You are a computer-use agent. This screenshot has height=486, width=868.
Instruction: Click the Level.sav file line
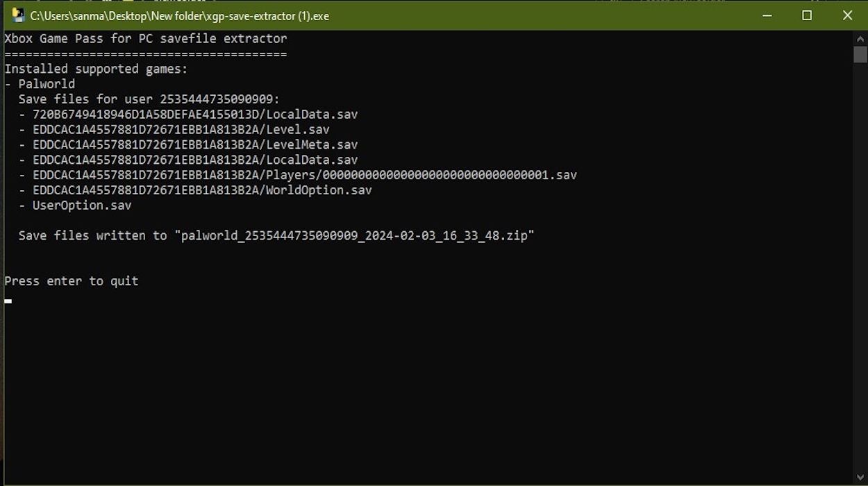tap(181, 130)
